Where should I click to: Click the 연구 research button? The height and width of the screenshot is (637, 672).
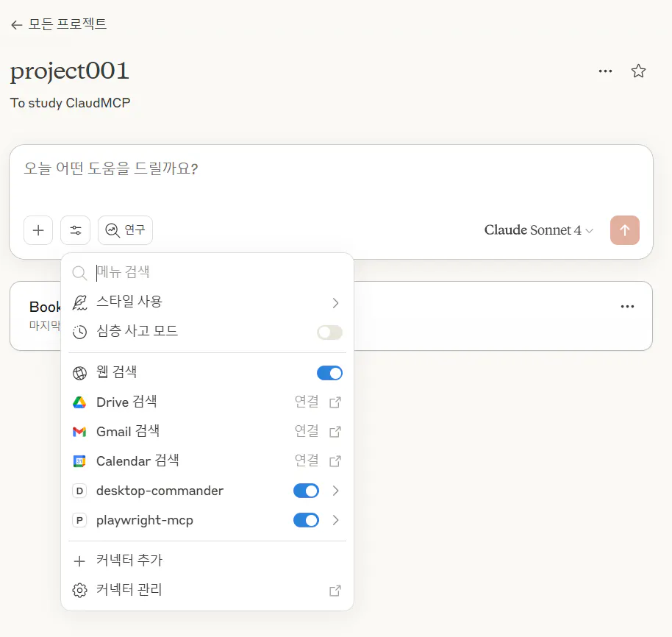125,230
